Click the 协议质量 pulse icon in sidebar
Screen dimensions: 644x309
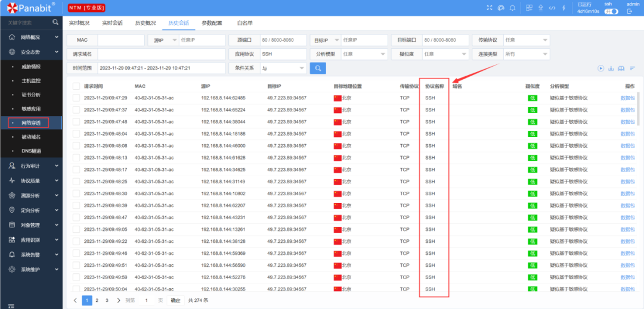12,180
